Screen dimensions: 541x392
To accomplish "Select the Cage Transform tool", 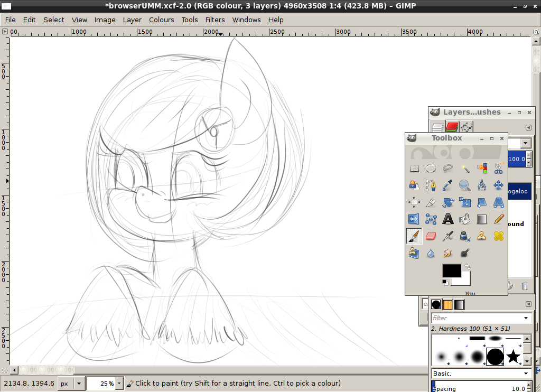I will [431, 219].
